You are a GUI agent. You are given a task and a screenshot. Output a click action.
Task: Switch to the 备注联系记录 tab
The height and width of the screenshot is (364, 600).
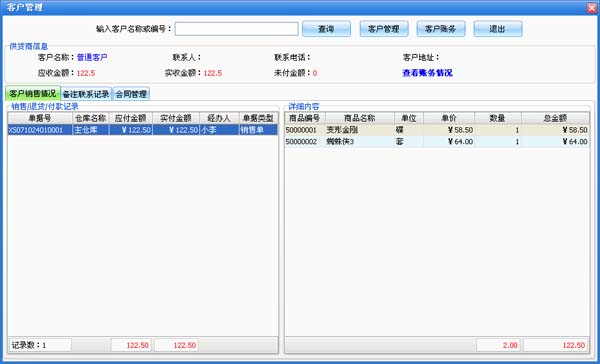click(86, 94)
